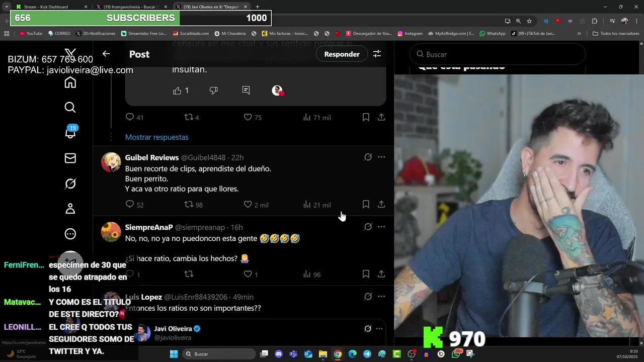644x362 pixels.
Task: Open Todos los marcadores folder
Action: click(616, 34)
